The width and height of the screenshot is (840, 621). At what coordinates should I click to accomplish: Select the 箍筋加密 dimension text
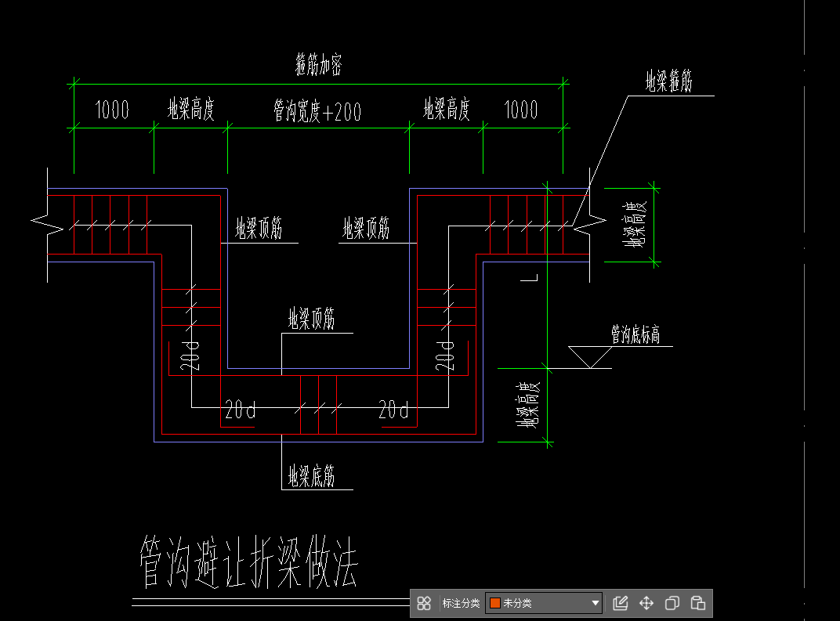[x=319, y=65]
